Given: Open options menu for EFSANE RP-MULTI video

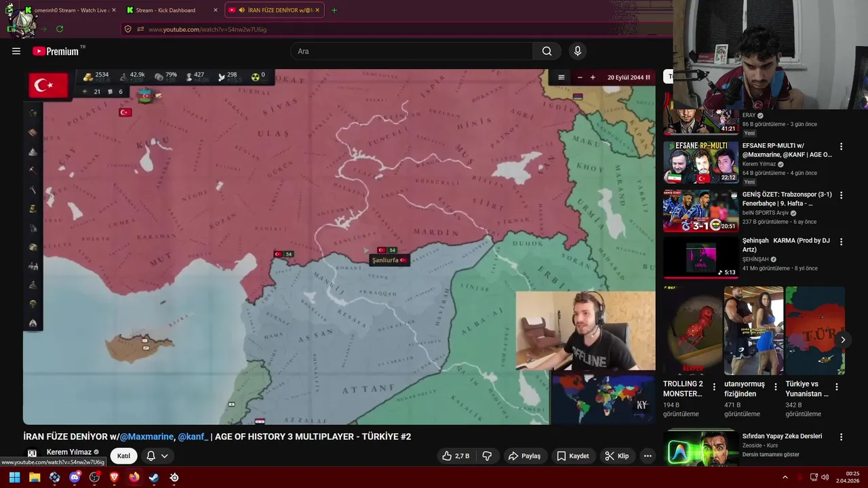Looking at the screenshot, I should click(x=841, y=146).
